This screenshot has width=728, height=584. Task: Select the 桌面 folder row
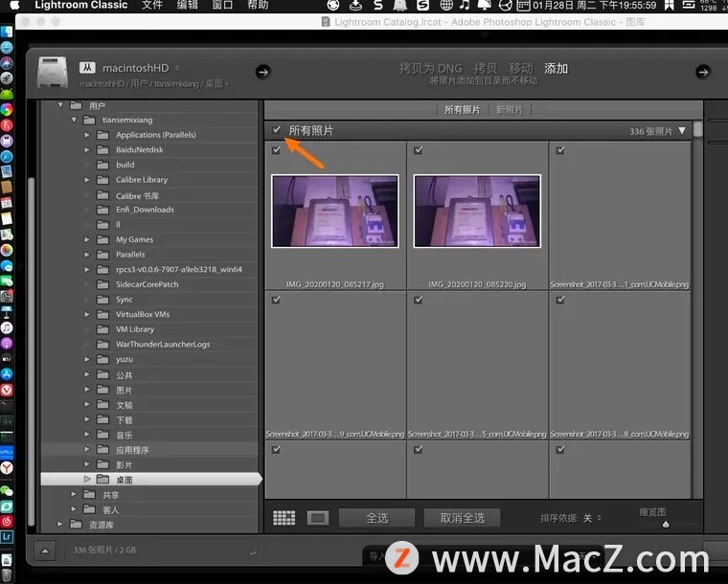(151, 480)
